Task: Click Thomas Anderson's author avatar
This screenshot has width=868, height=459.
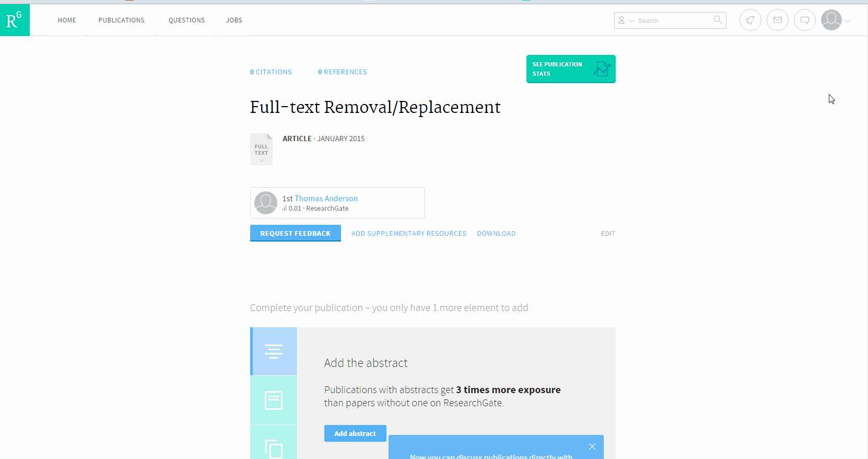Action: 265,203
